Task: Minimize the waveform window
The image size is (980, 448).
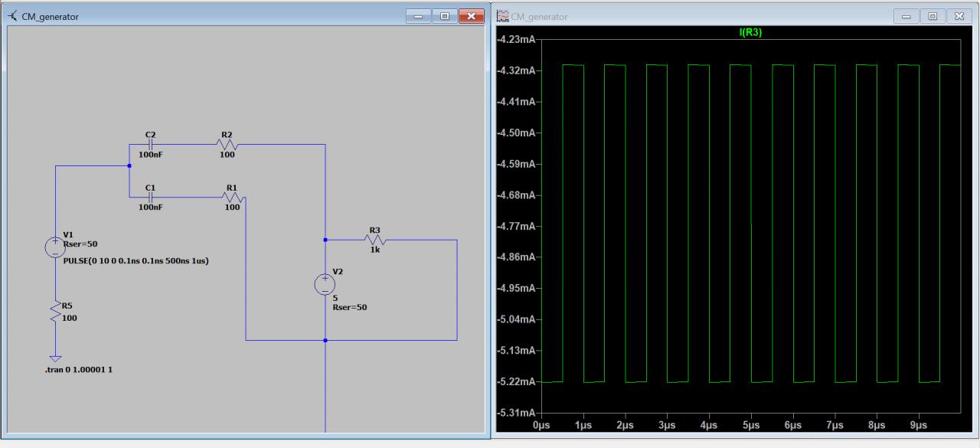Action: [908, 16]
